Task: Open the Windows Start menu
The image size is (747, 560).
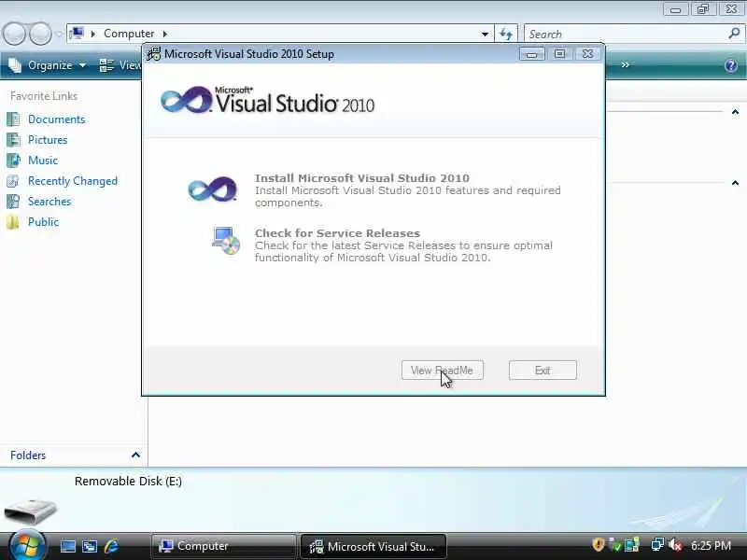Action: point(27,545)
